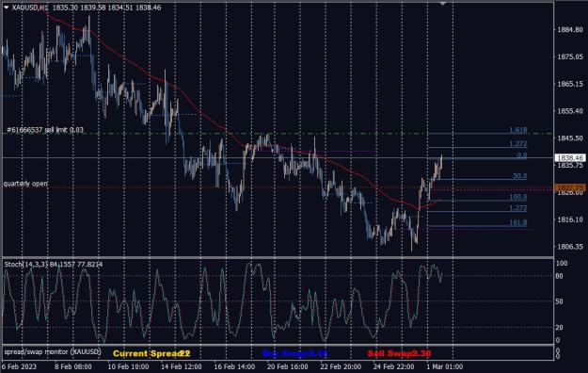Click 1845.50 on the price axis
This screenshot has height=373, width=588.
pos(570,138)
